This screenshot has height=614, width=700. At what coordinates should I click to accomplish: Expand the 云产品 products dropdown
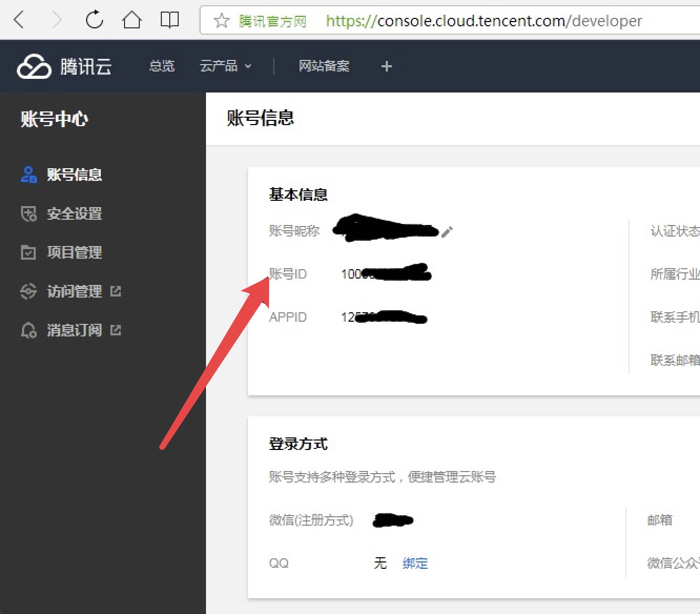(226, 66)
